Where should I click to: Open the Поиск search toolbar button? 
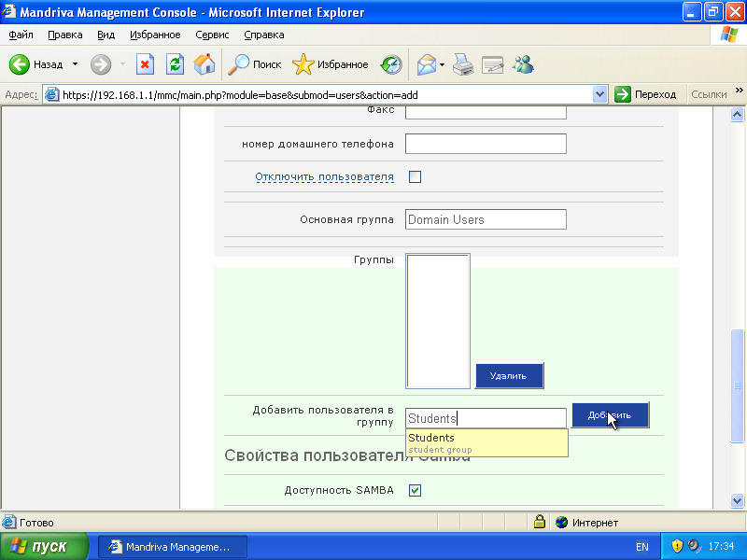[254, 64]
